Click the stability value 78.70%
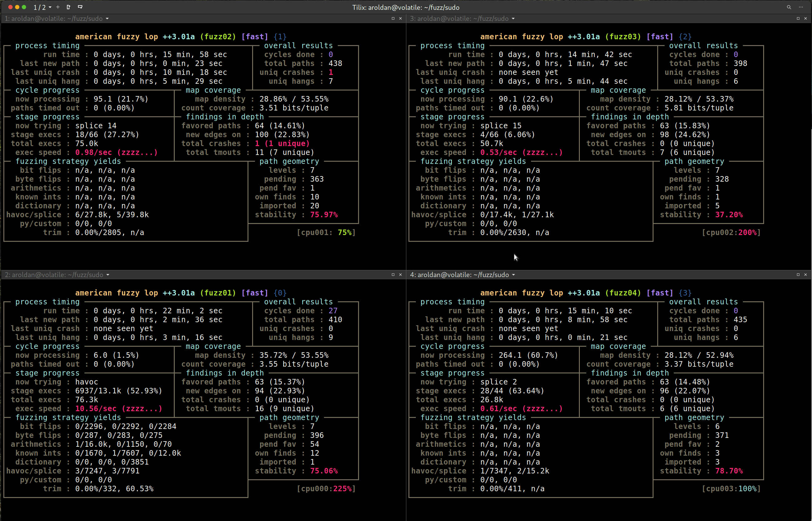Viewport: 812px width, 521px height. tap(729, 471)
